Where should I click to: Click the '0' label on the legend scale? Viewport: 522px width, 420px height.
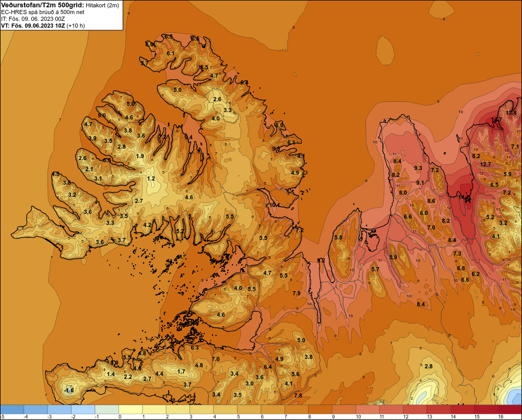[x=120, y=417]
